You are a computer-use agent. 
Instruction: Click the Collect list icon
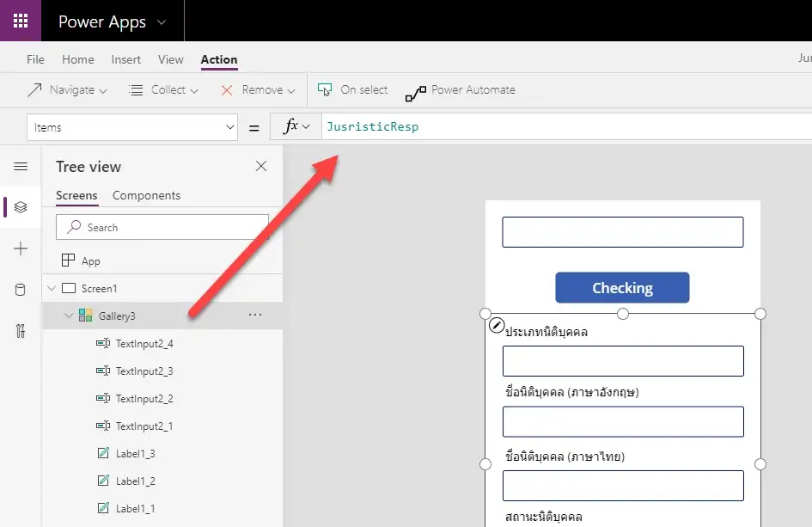(136, 90)
